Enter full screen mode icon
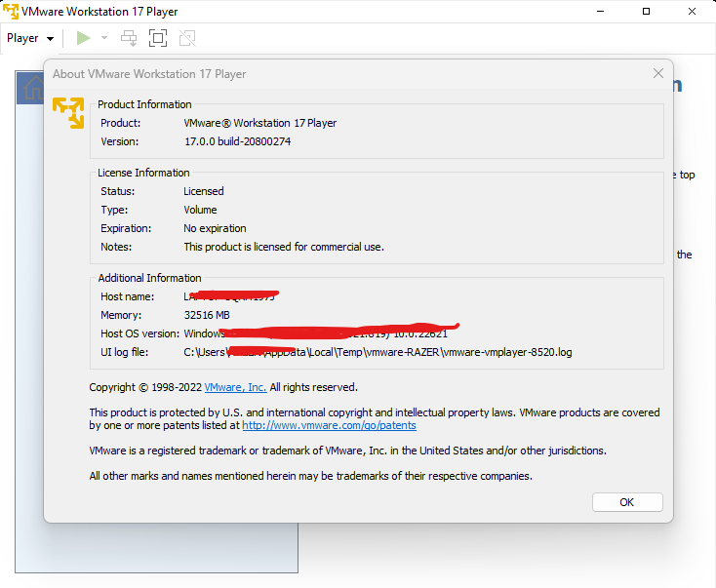716x588 pixels. tap(158, 38)
